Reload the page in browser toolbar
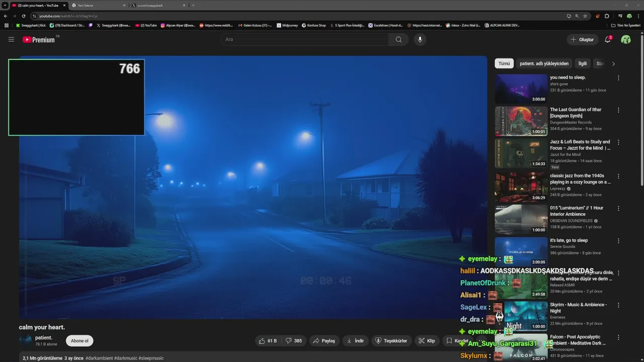644x362 pixels. [23, 16]
